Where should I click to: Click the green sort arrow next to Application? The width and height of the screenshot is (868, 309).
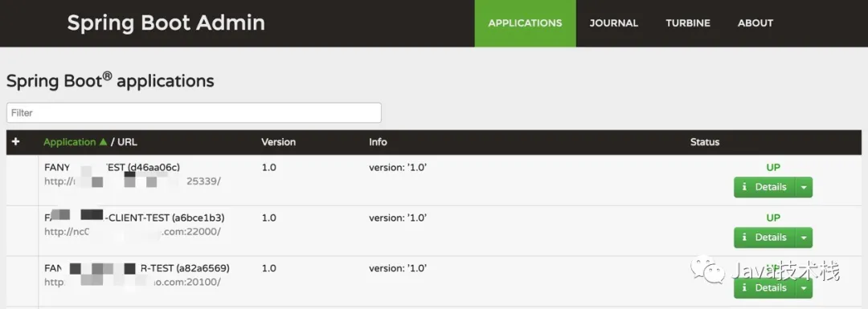tap(103, 142)
